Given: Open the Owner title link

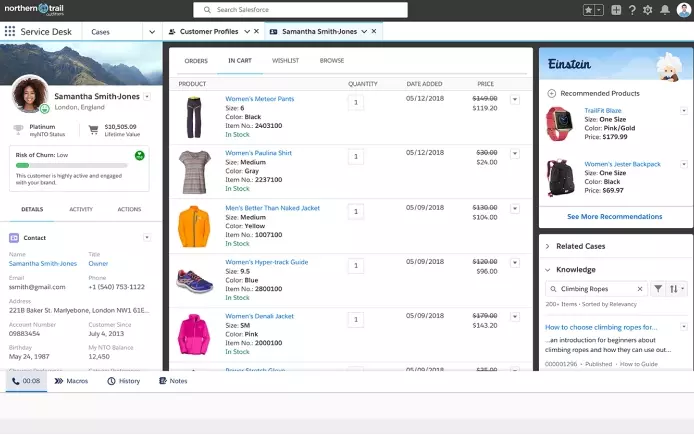Looking at the screenshot, I should pyautogui.click(x=98, y=264).
